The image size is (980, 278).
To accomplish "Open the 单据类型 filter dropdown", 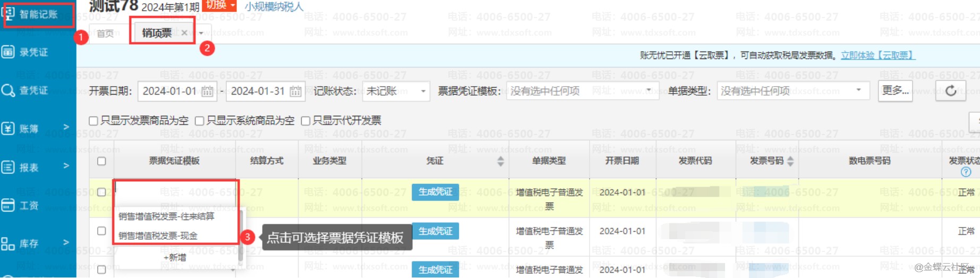I will pos(792,91).
